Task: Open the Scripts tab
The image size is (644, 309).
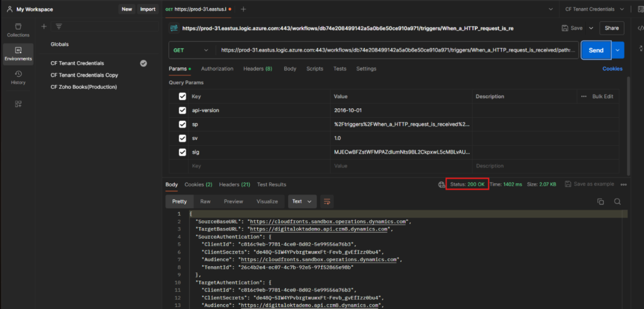Action: point(314,69)
